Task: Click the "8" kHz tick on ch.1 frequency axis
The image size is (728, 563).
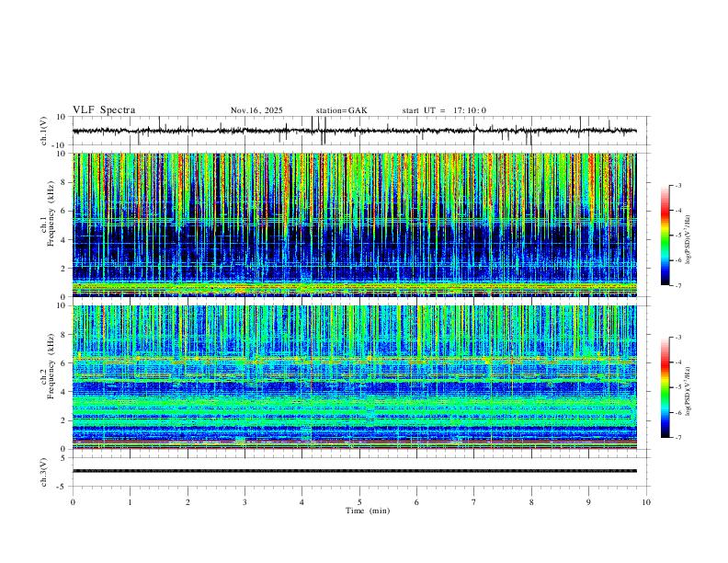Action: coord(65,182)
